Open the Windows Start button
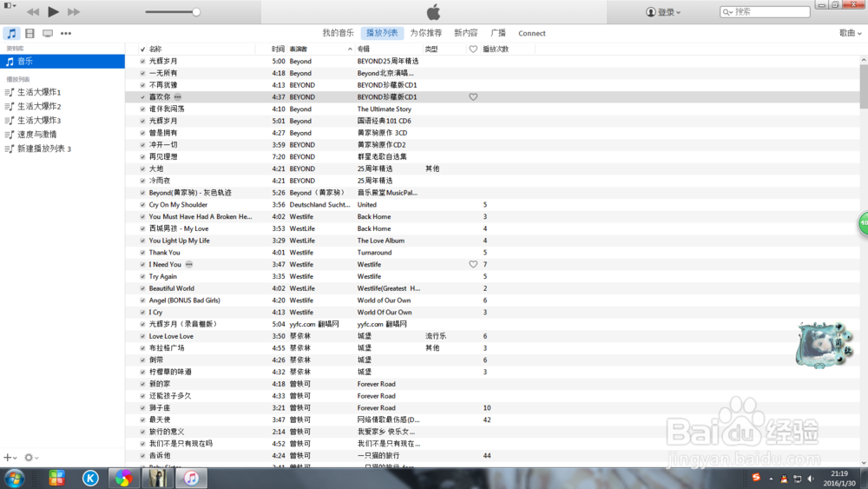This screenshot has width=868, height=489. 15,478
